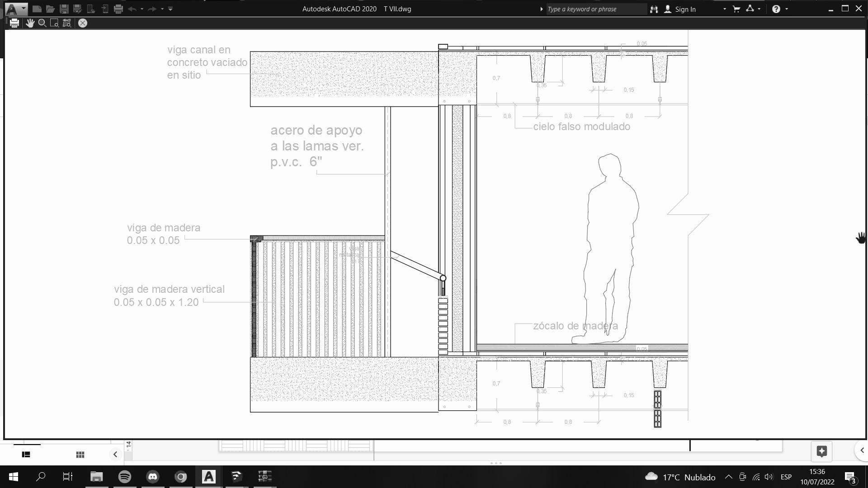Switch to grid thumbnail view
The width and height of the screenshot is (868, 488).
coord(80,455)
